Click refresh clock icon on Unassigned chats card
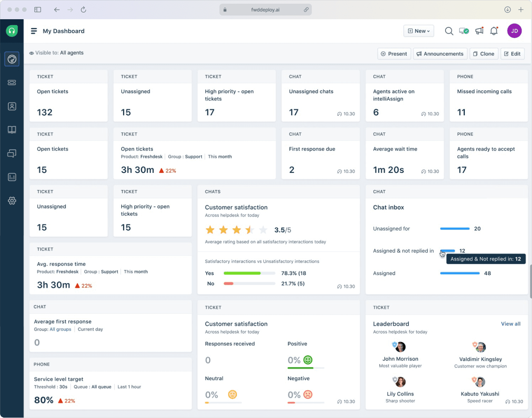The width and height of the screenshot is (532, 418). (340, 114)
